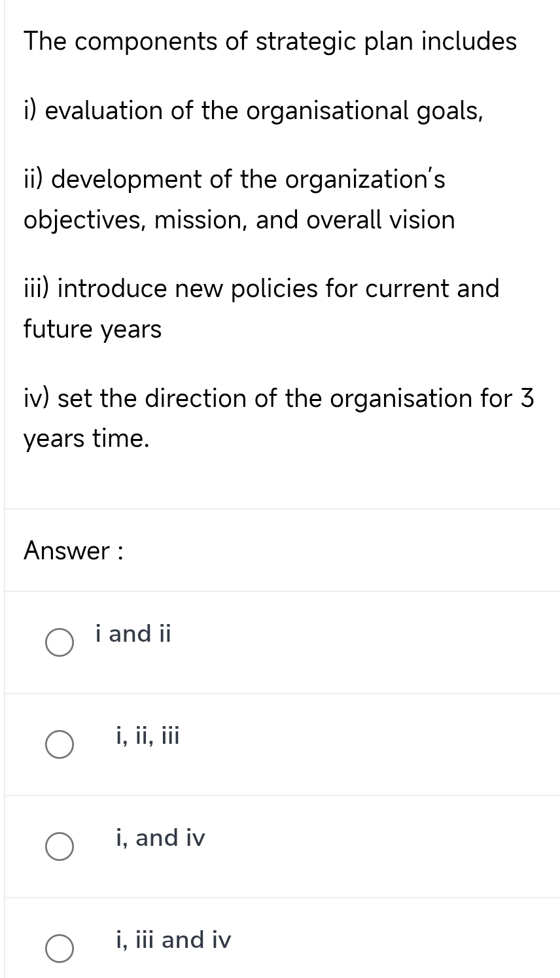Viewport: 560px width, 978px height.
Task: Select the radio button for 'i, and iv'
Action: pyautogui.click(x=59, y=846)
